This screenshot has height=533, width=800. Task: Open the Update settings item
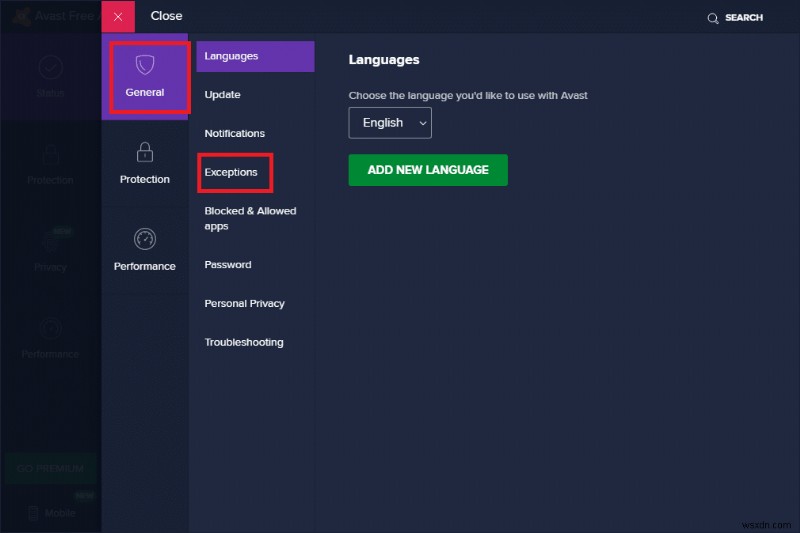(223, 95)
